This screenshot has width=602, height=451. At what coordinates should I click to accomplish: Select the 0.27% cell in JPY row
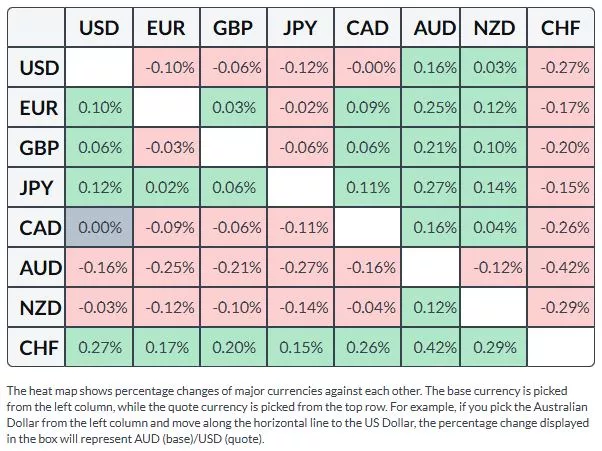(434, 188)
